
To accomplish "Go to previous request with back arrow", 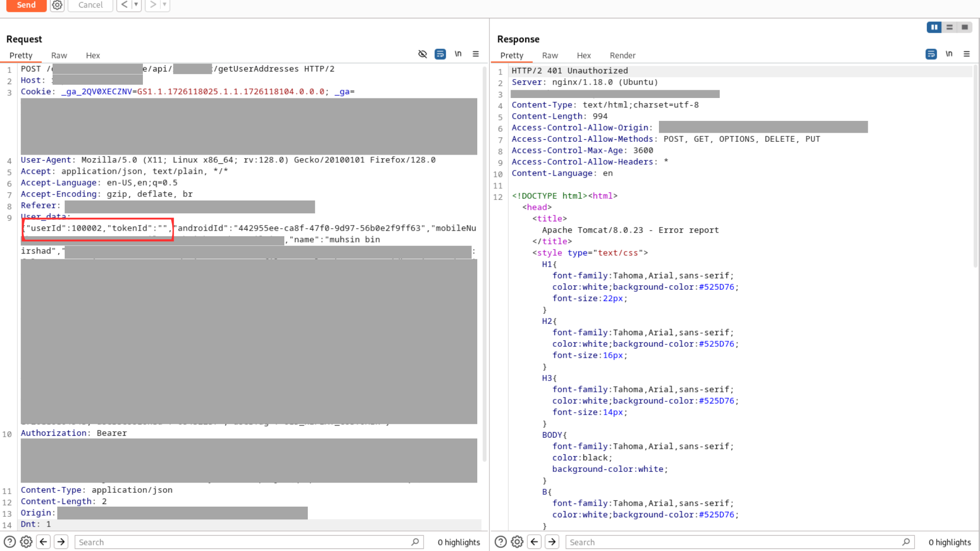I will pos(124,5).
